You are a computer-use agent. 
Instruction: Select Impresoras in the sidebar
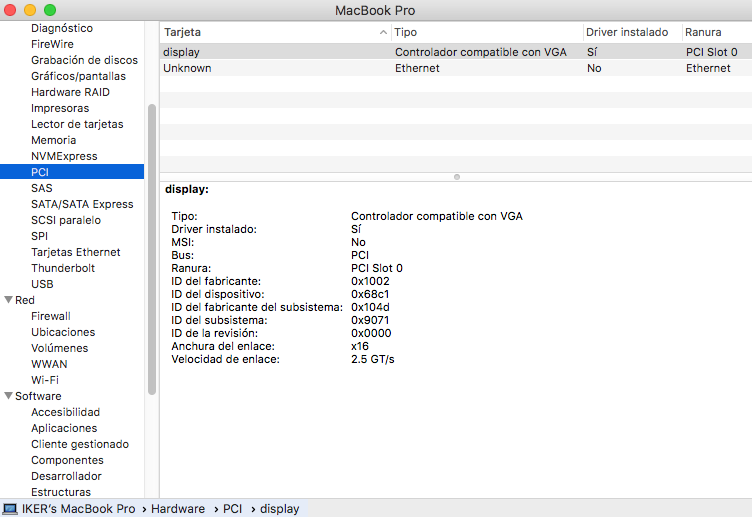point(60,108)
